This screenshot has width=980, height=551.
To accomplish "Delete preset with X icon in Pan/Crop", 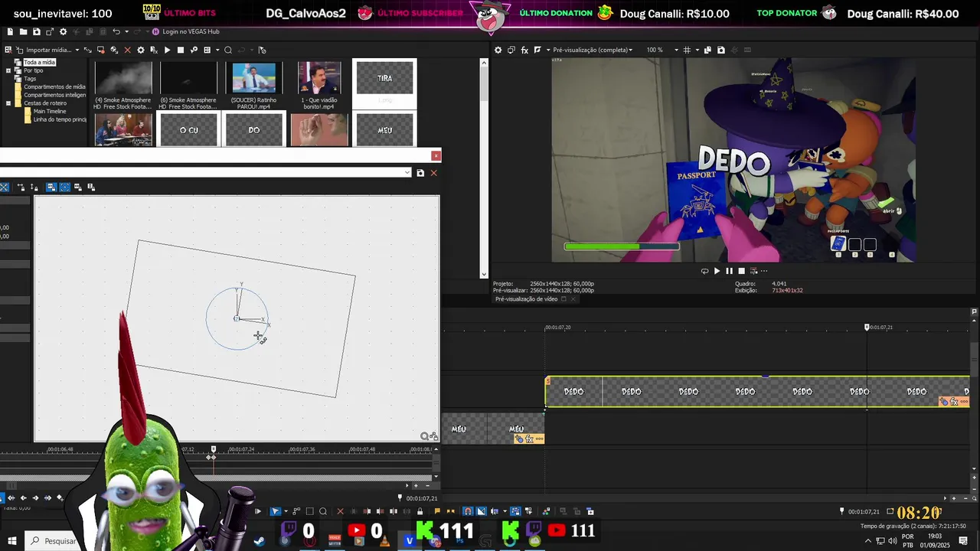I will pyautogui.click(x=433, y=173).
